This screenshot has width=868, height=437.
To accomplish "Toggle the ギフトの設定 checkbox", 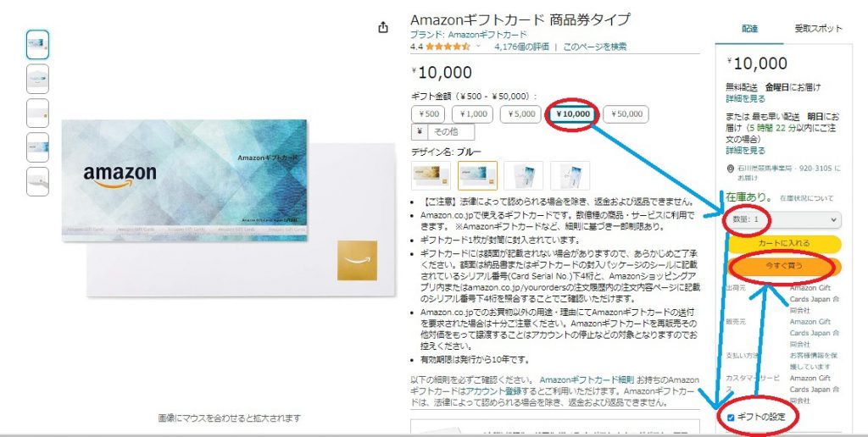I will point(731,418).
